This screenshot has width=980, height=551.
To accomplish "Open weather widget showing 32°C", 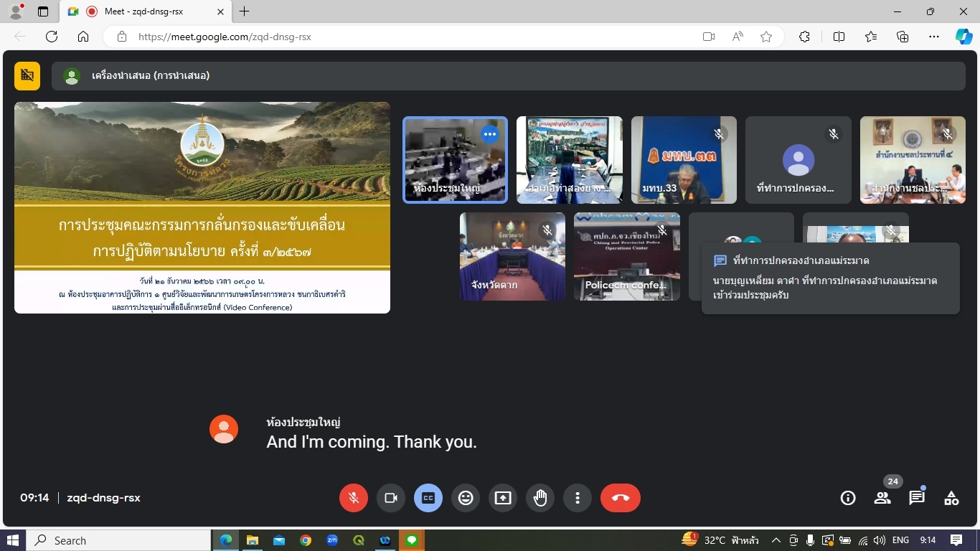I will (x=720, y=540).
